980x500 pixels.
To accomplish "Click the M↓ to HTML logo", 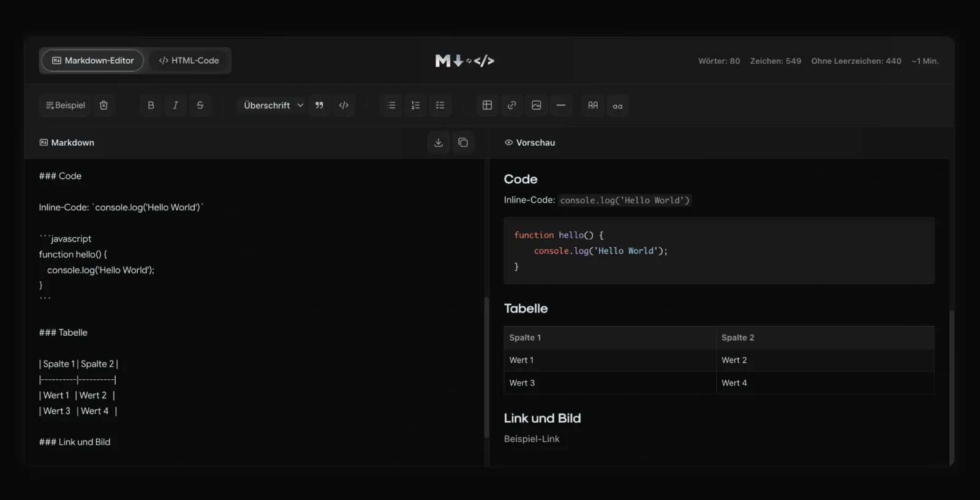I will pos(465,61).
